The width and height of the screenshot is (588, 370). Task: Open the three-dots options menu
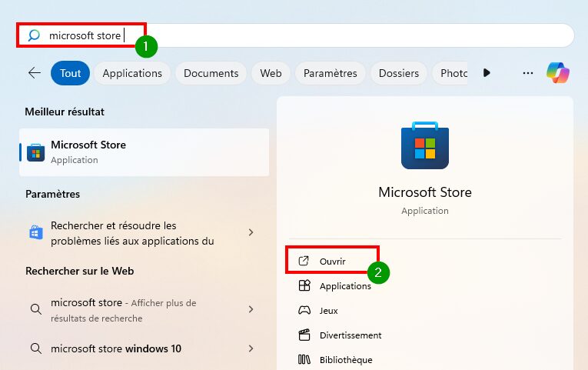point(527,73)
